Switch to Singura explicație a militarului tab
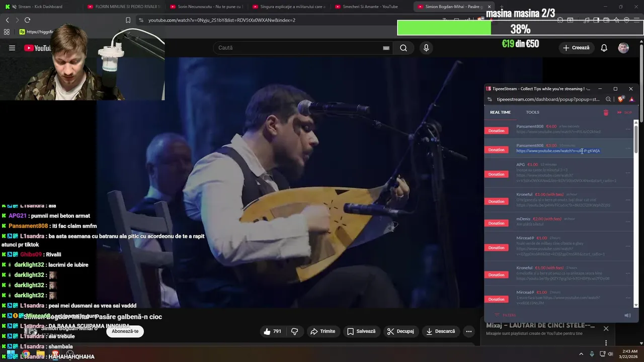 coord(288,7)
